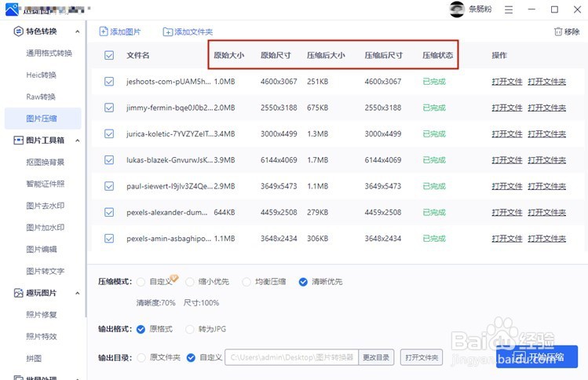Start compression with 开始压缩 button
This screenshot has width=588, height=380.
[x=537, y=356]
